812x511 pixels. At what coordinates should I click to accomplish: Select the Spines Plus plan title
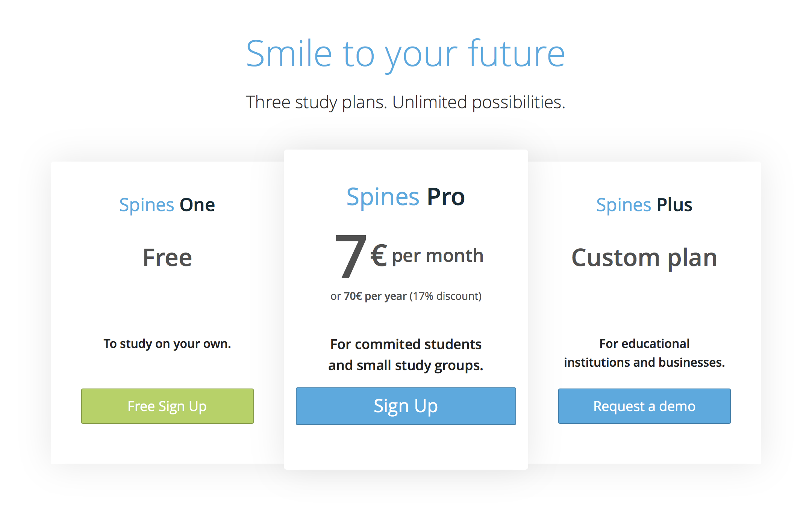[x=644, y=205]
